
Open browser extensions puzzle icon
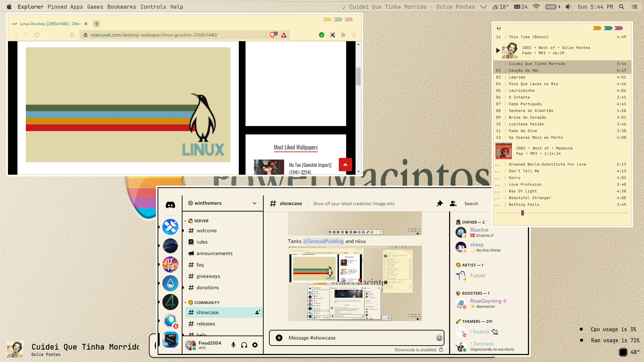pos(343,35)
